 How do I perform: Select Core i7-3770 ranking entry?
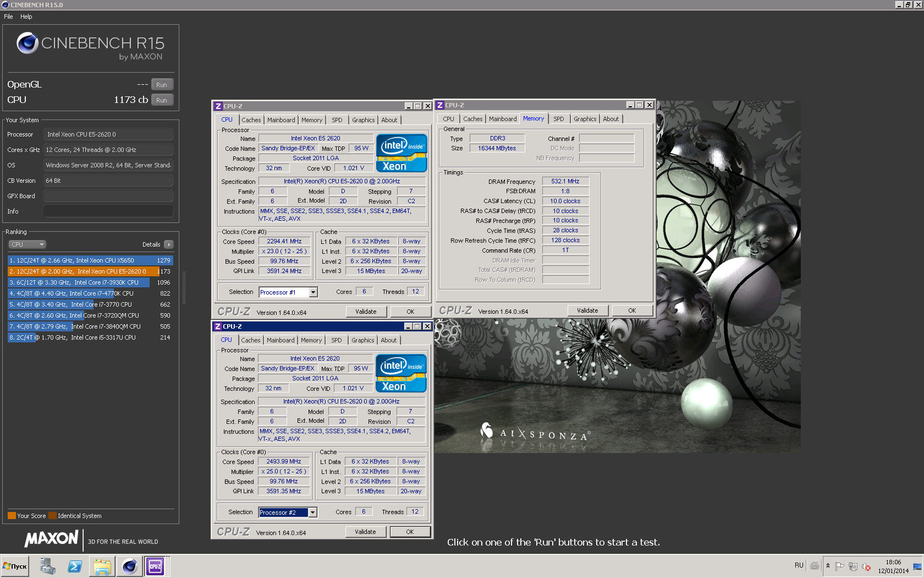[90, 304]
